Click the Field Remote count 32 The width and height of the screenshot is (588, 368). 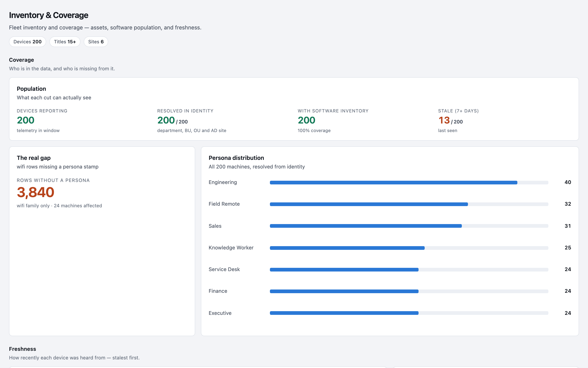coord(568,204)
